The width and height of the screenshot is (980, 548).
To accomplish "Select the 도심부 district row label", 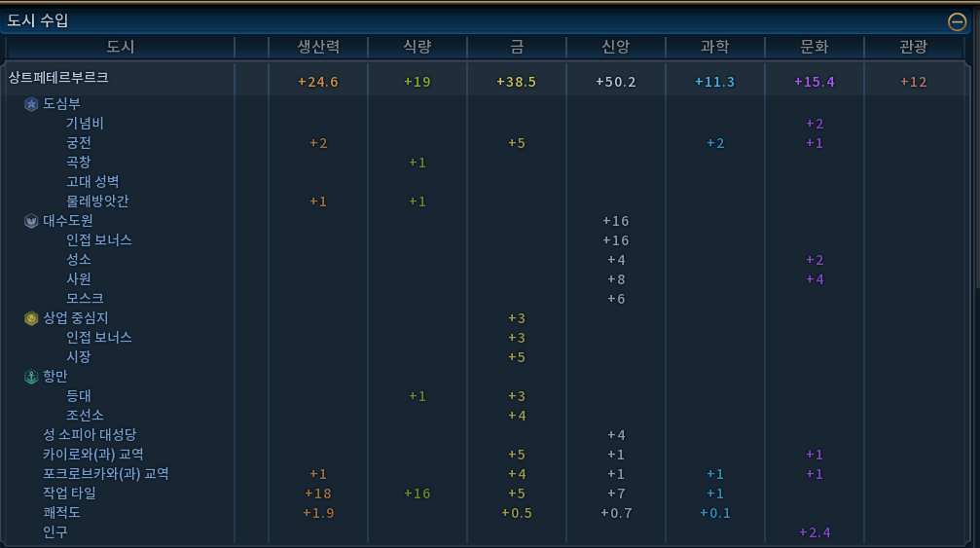I will coord(61,104).
